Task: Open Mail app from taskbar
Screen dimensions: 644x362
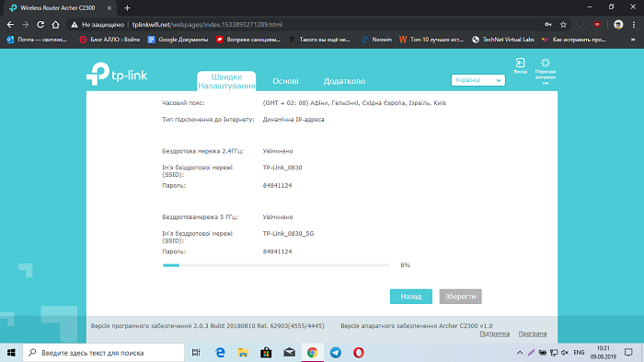Action: (x=289, y=353)
